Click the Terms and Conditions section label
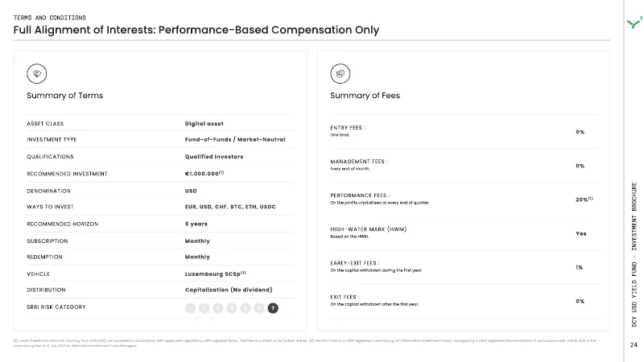This screenshot has height=362, width=644. pos(50,18)
